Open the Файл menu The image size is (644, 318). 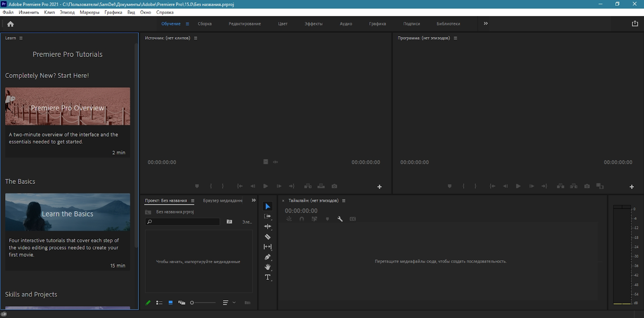click(8, 12)
